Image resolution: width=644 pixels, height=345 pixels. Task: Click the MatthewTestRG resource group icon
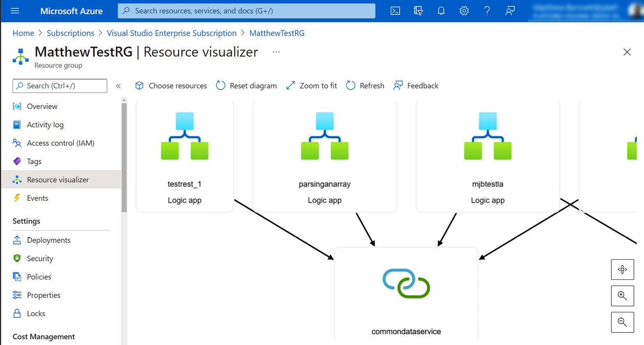(20, 57)
